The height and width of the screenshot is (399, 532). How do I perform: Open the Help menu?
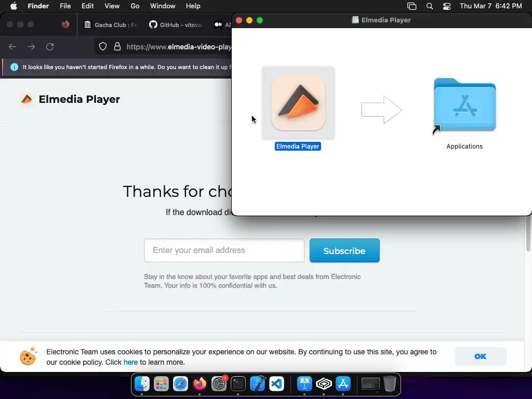[193, 6]
